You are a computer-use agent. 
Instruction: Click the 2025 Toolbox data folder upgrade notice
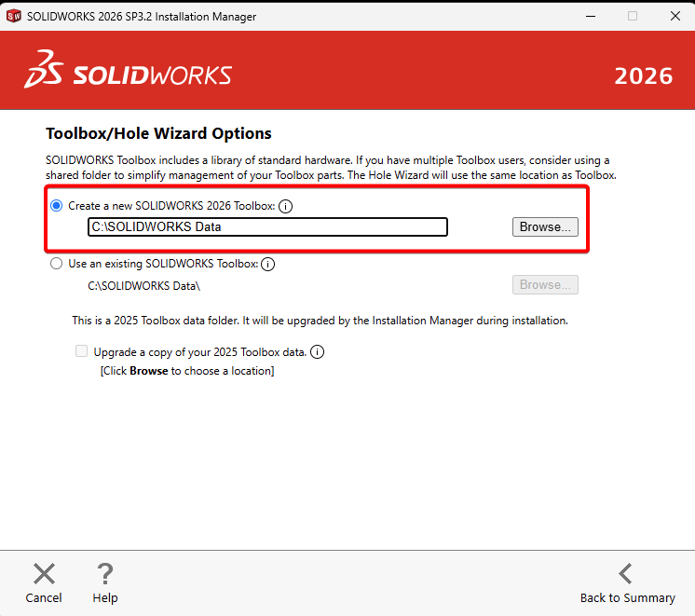click(320, 321)
